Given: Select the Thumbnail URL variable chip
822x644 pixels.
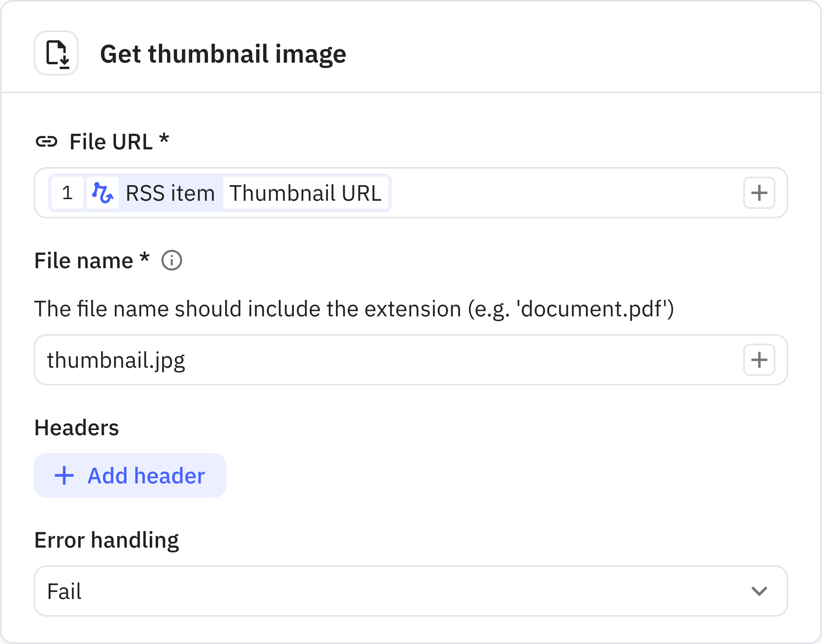Looking at the screenshot, I should coord(306,193).
